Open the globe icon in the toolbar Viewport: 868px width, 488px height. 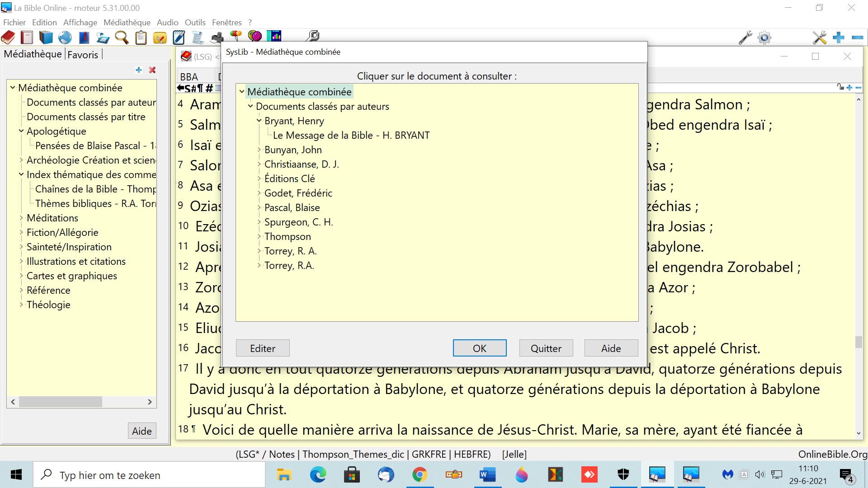(x=65, y=38)
